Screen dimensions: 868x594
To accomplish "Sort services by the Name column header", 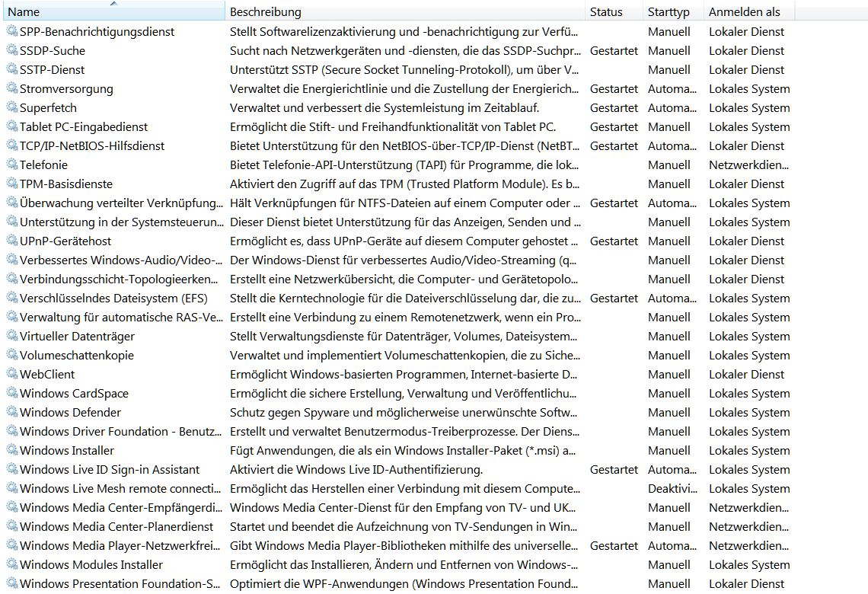I will 113,11.
